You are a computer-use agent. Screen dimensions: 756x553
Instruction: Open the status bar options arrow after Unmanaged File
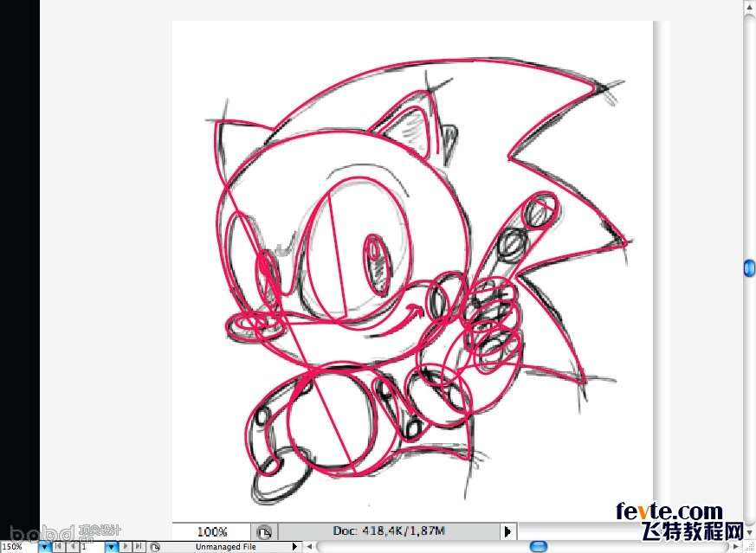pos(294,547)
